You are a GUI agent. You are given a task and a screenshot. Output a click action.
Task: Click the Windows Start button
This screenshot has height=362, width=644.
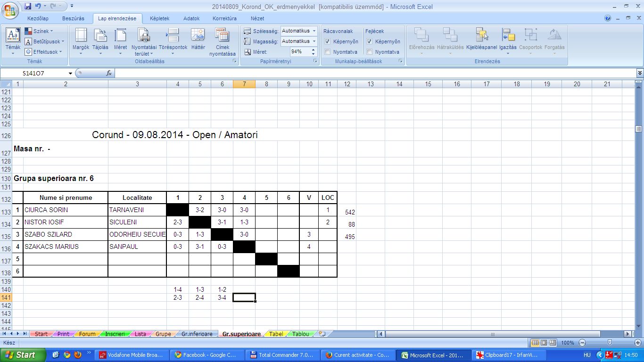pos(23,355)
